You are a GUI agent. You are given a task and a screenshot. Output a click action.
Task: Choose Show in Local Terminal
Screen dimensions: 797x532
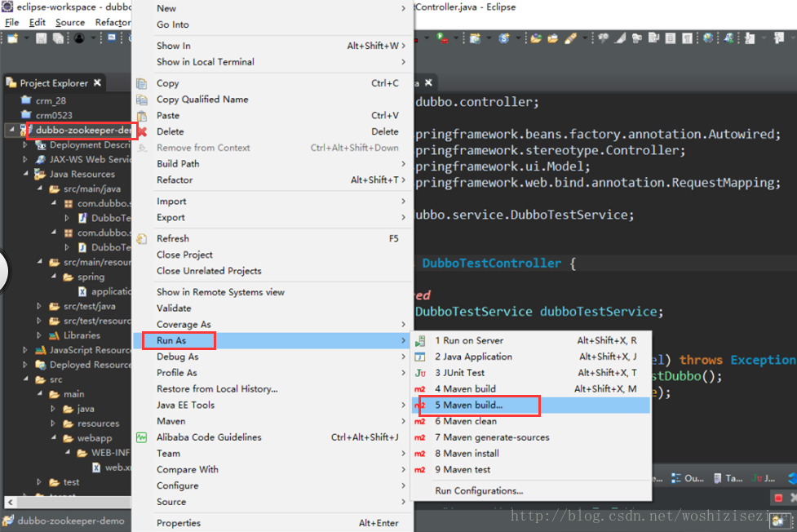(272, 62)
